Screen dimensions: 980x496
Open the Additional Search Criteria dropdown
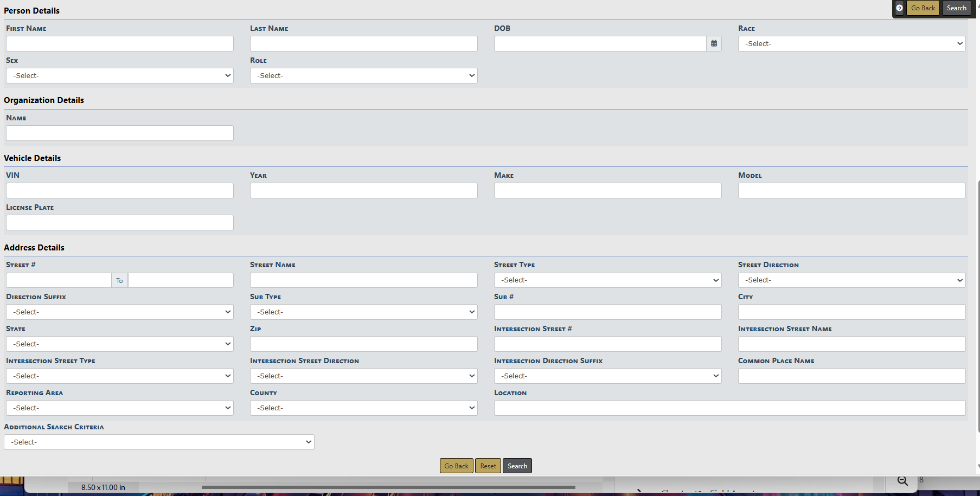click(159, 442)
